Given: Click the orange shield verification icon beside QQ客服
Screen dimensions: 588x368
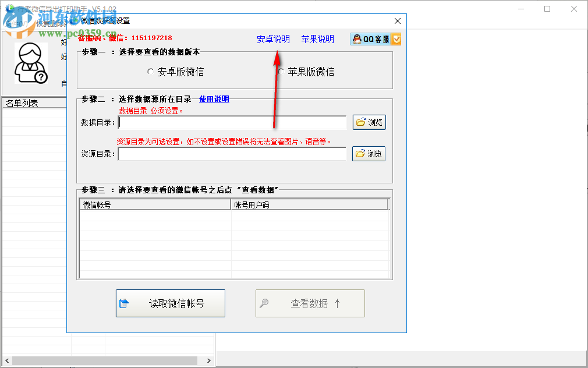Looking at the screenshot, I should 396,38.
